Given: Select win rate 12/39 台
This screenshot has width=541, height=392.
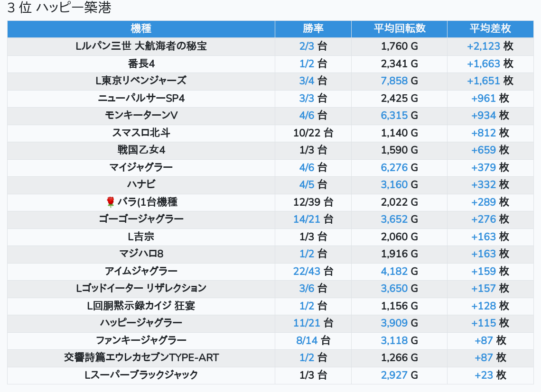Looking at the screenshot, I should [313, 202].
